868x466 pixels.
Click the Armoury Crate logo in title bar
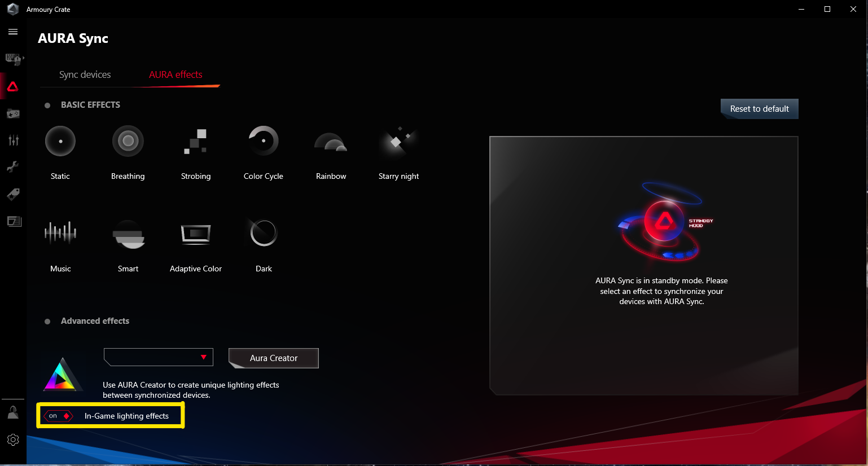click(13, 9)
